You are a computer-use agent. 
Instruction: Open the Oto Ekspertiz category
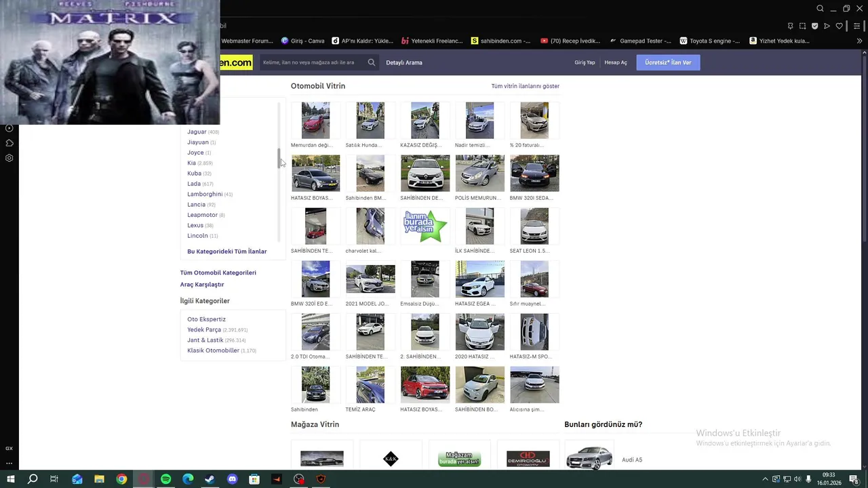pos(207,319)
